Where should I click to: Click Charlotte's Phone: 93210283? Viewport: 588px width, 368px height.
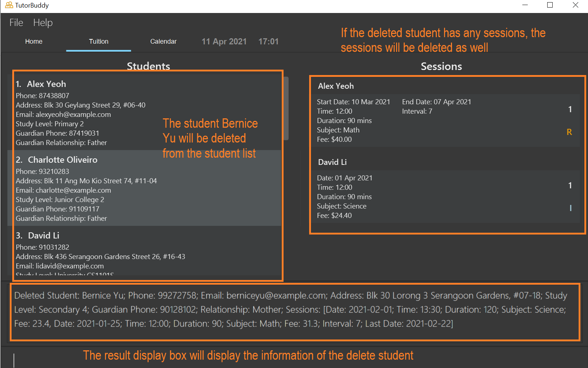pos(42,171)
